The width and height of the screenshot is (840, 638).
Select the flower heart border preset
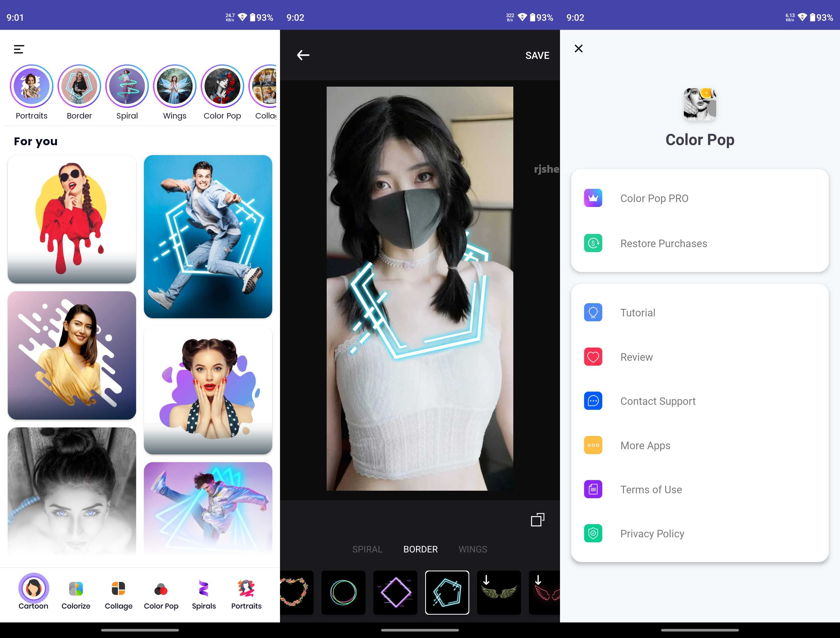[x=297, y=592]
